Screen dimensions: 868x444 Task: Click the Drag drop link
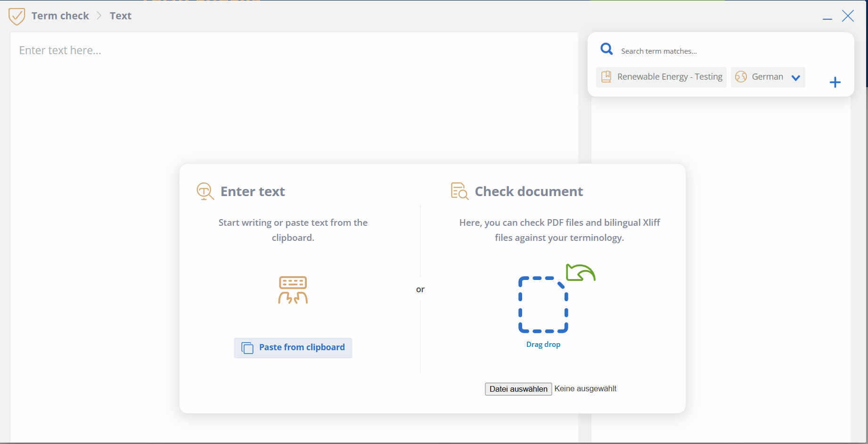click(543, 345)
